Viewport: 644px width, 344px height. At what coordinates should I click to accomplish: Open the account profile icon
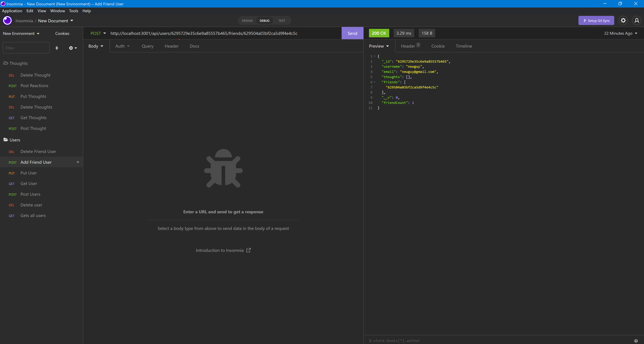636,20
